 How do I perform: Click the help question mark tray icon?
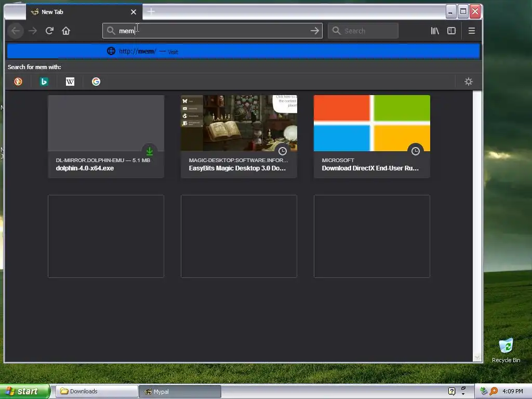pyautogui.click(x=451, y=391)
